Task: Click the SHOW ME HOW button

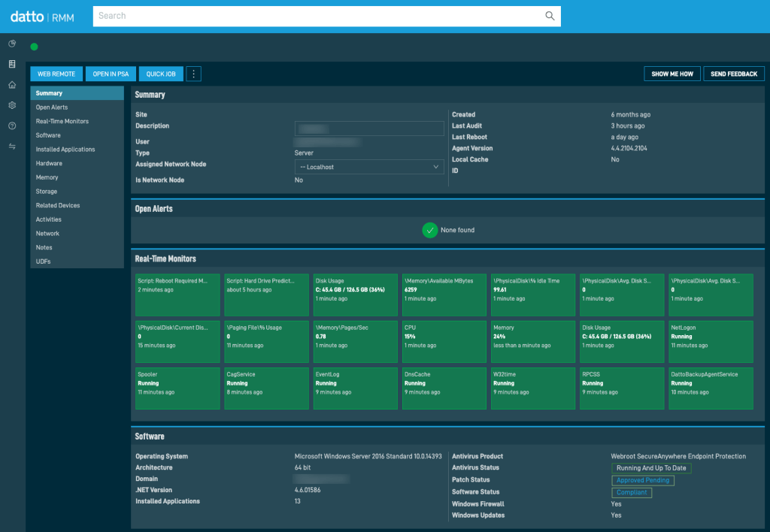Action: pos(672,74)
